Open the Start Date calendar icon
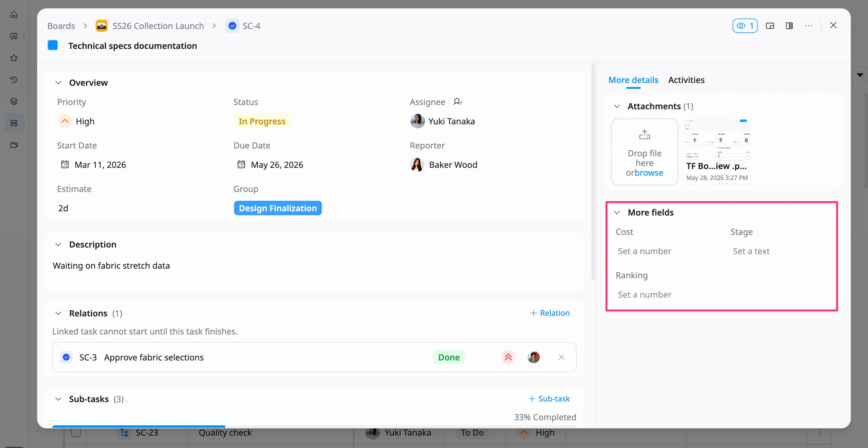The image size is (868, 448). [65, 165]
